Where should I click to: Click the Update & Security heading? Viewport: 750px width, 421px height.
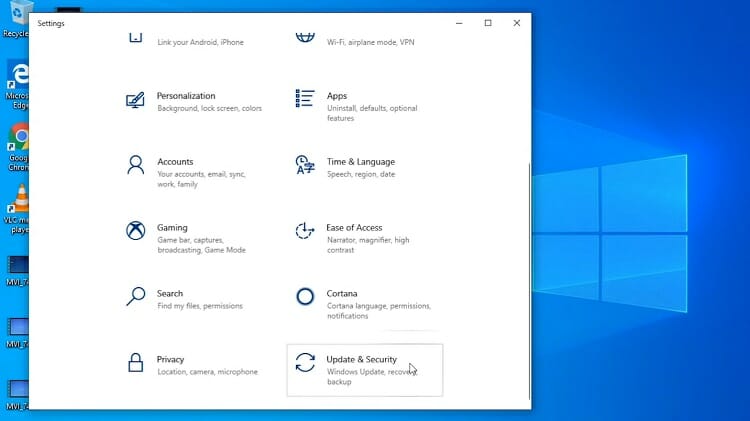click(x=361, y=359)
